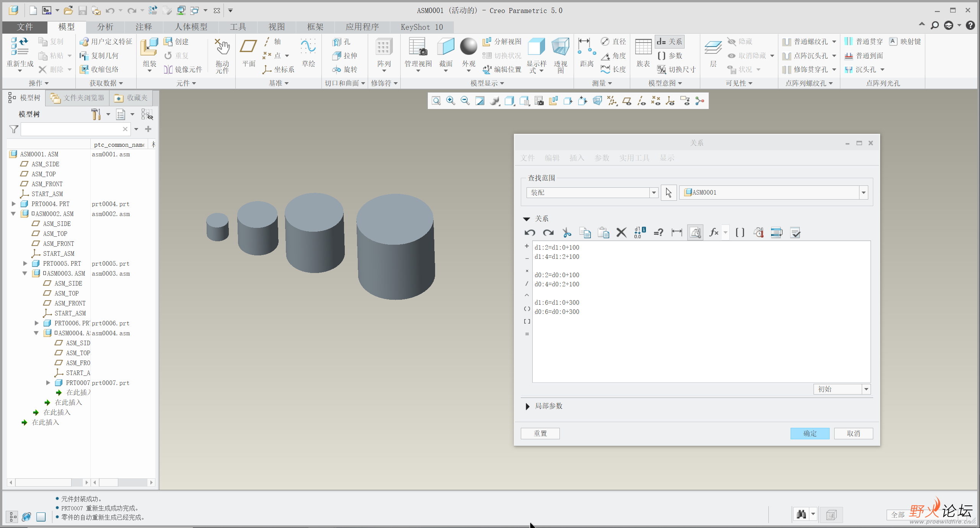Click the 确定 OK button

(810, 433)
